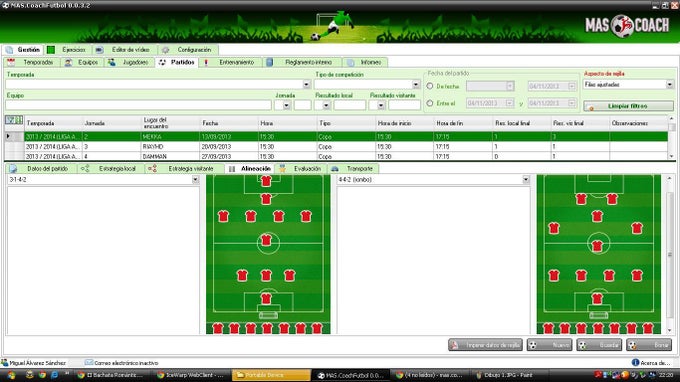Click the Resultado local value field

click(350, 105)
